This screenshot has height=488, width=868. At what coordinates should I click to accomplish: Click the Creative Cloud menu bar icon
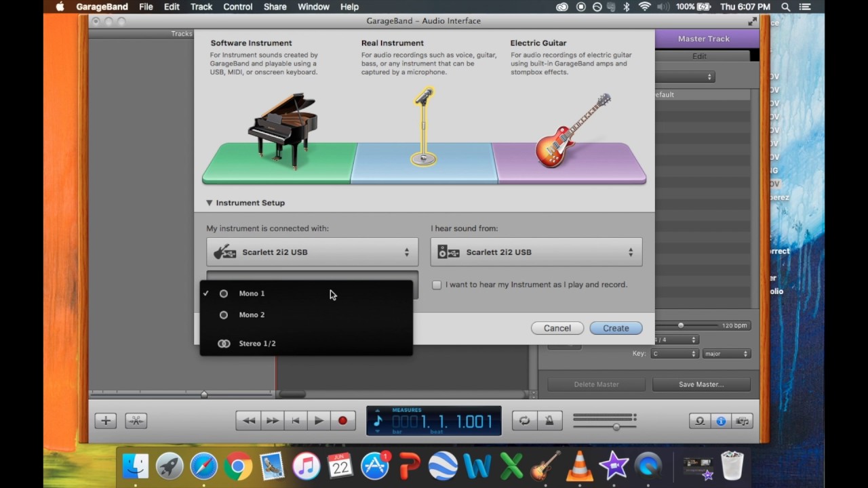click(x=562, y=7)
